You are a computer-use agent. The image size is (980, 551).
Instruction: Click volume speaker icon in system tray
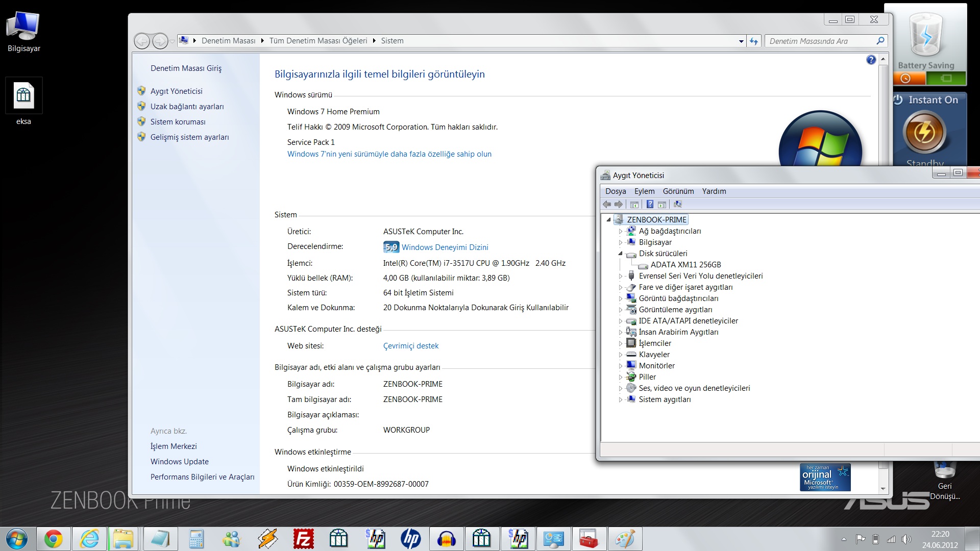click(906, 539)
